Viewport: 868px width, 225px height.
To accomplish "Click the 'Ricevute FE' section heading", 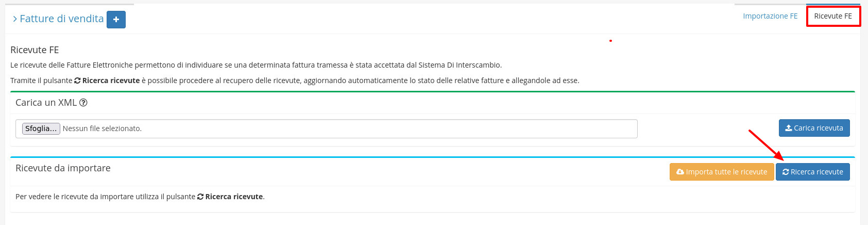I will (x=35, y=50).
